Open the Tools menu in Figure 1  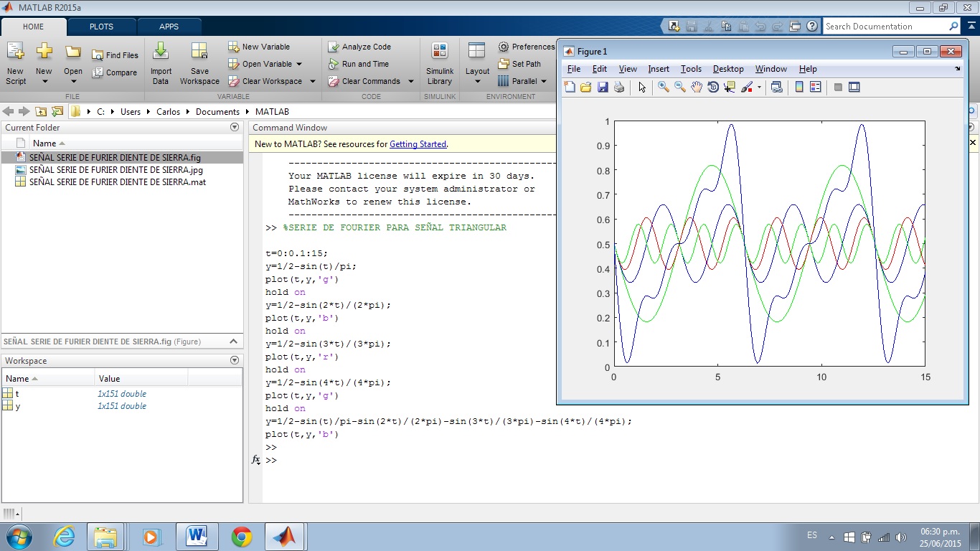[x=690, y=69]
